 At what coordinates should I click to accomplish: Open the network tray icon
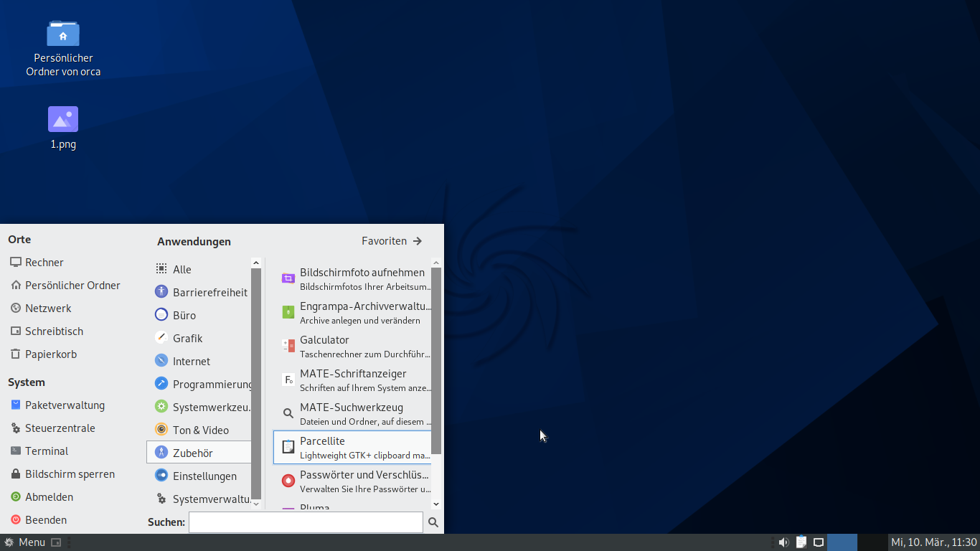(x=819, y=542)
